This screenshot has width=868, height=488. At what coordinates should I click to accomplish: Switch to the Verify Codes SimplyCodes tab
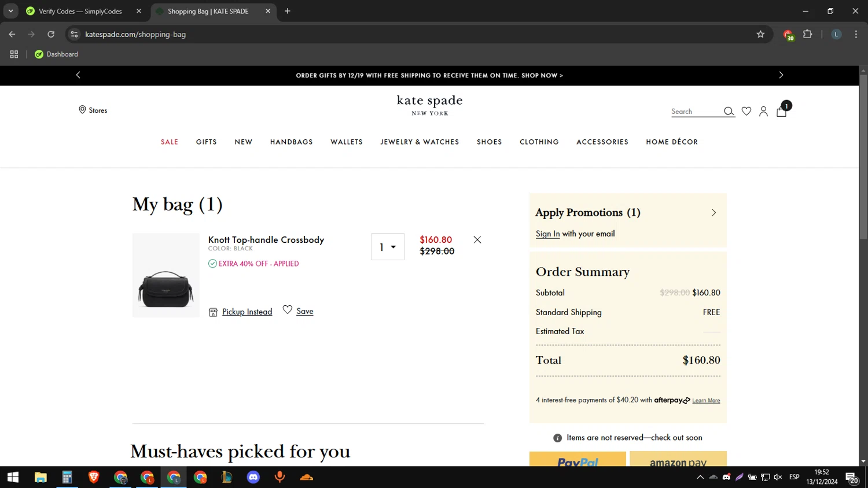tap(80, 11)
